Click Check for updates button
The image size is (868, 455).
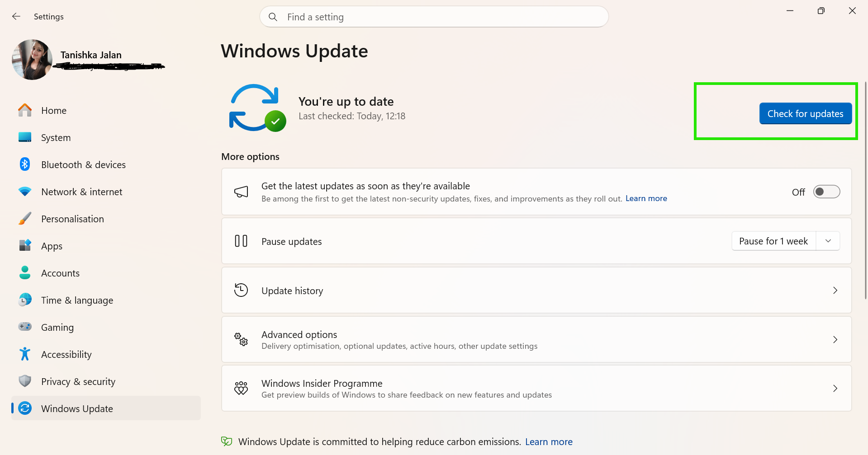[x=806, y=113]
